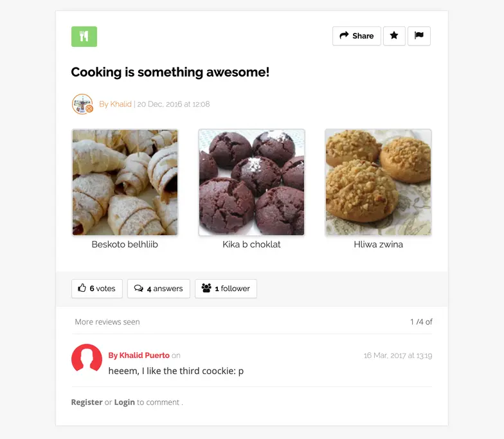Click the star favorite icon button
The image size is (504, 439).
(x=394, y=36)
